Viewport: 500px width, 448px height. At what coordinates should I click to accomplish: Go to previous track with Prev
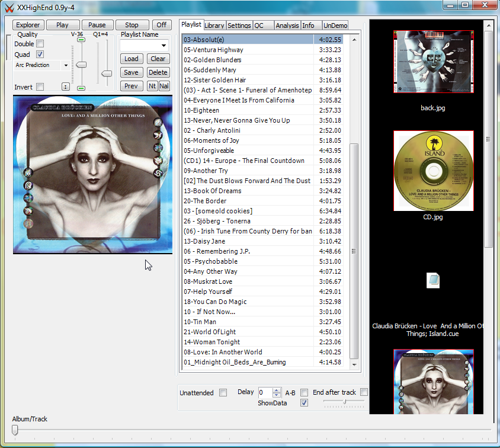(132, 86)
